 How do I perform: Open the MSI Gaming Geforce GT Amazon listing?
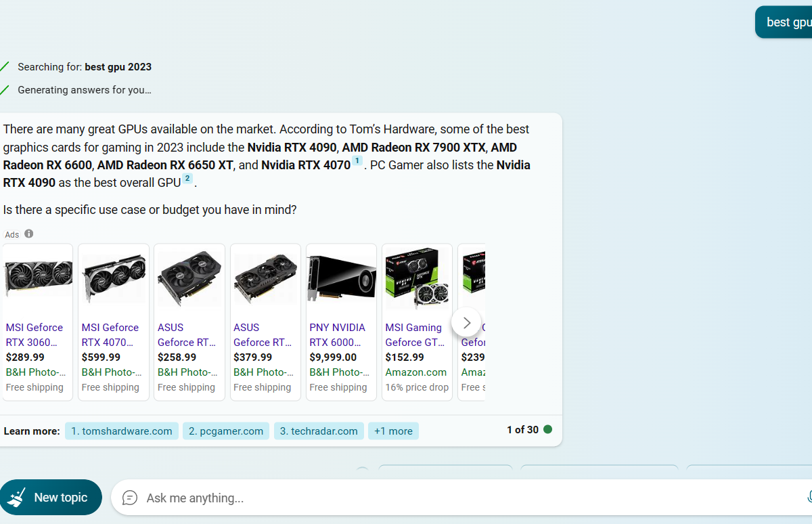point(417,322)
